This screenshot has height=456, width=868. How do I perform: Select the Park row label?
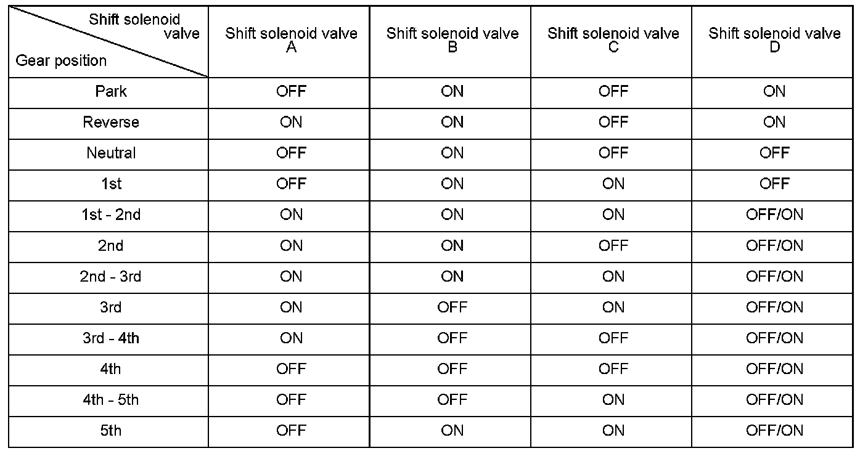pyautogui.click(x=111, y=91)
